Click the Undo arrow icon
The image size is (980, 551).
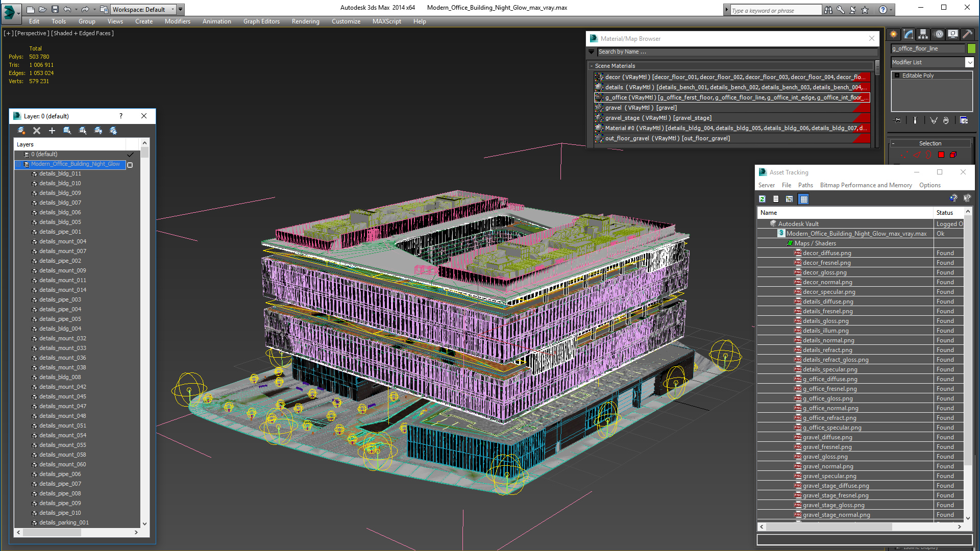[67, 9]
